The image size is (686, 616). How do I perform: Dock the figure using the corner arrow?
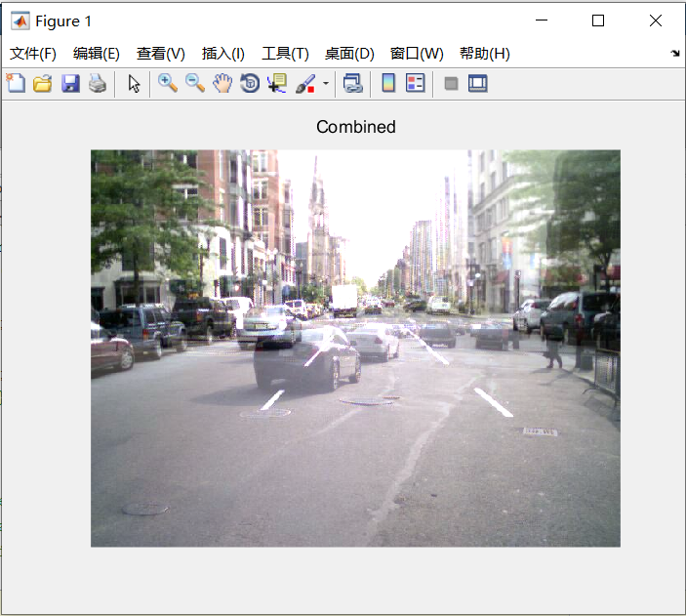coord(674,53)
